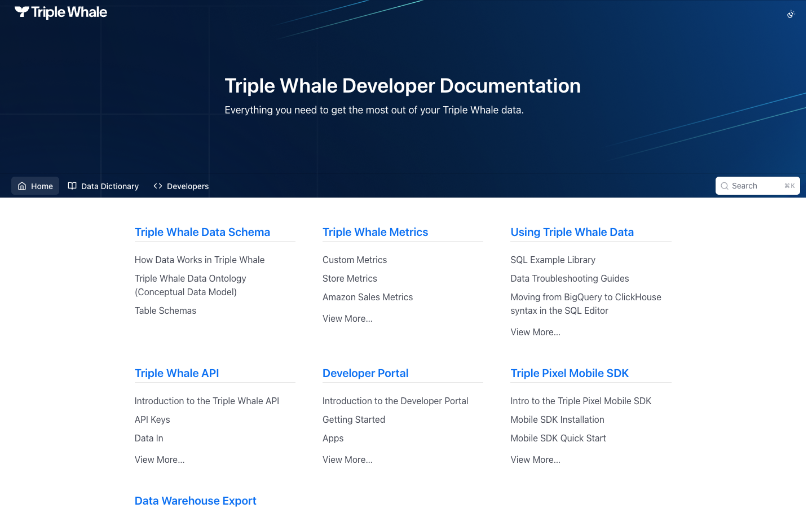This screenshot has height=508, width=812.
Task: Open Triple Pixel Mobile SDK heading
Action: [x=570, y=373]
